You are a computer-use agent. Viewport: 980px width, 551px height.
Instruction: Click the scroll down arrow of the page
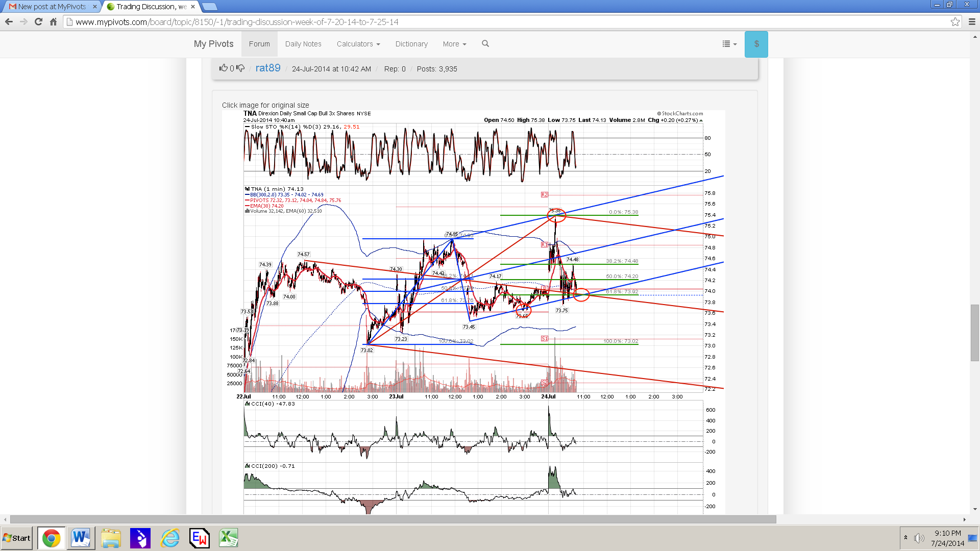point(975,509)
